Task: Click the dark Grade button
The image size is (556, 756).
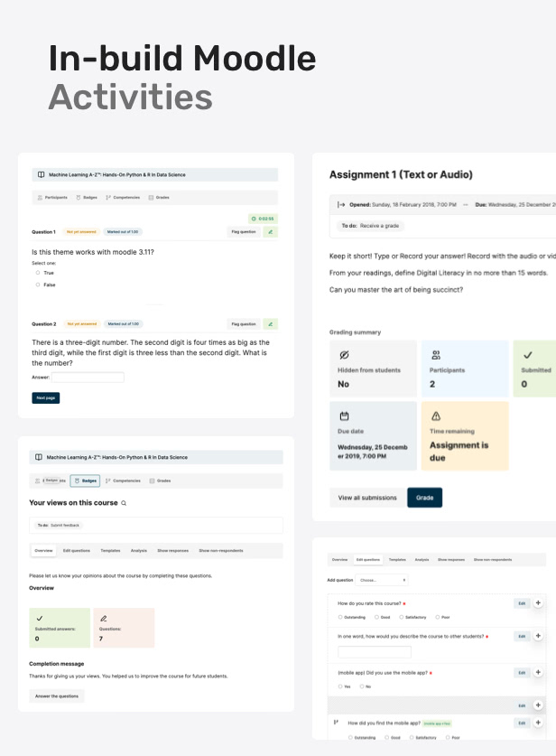Action: pyautogui.click(x=424, y=498)
